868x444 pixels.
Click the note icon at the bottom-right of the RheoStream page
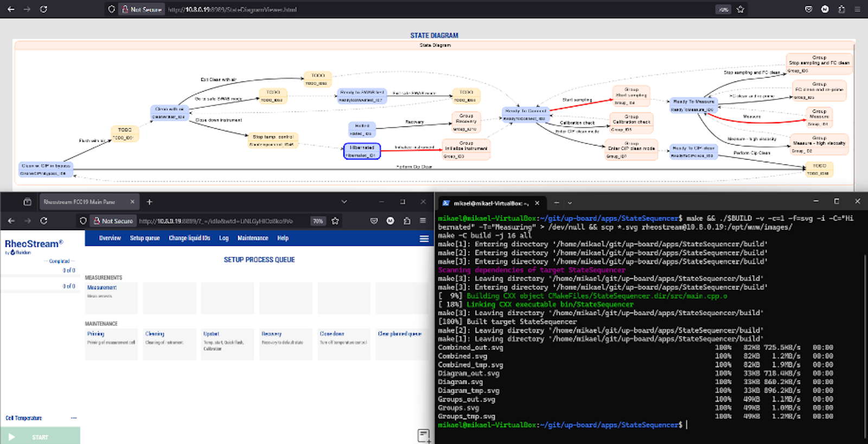[424, 435]
